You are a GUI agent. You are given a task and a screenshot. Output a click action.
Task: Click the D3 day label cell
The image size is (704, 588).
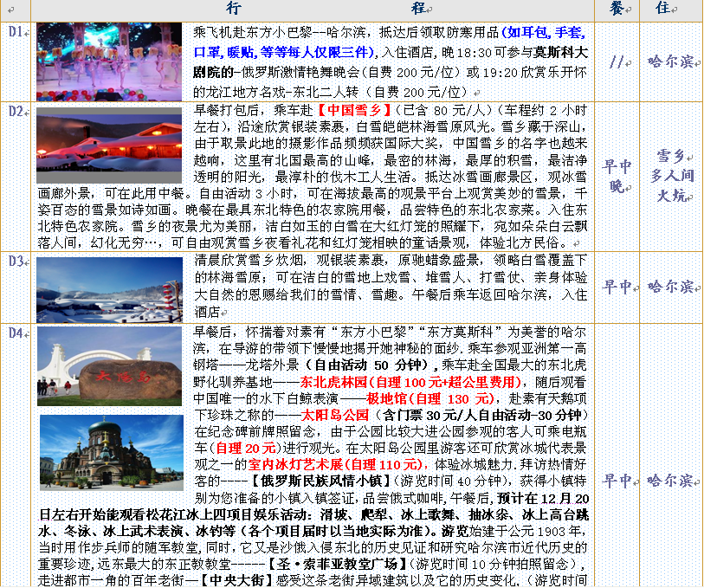coord(16,262)
